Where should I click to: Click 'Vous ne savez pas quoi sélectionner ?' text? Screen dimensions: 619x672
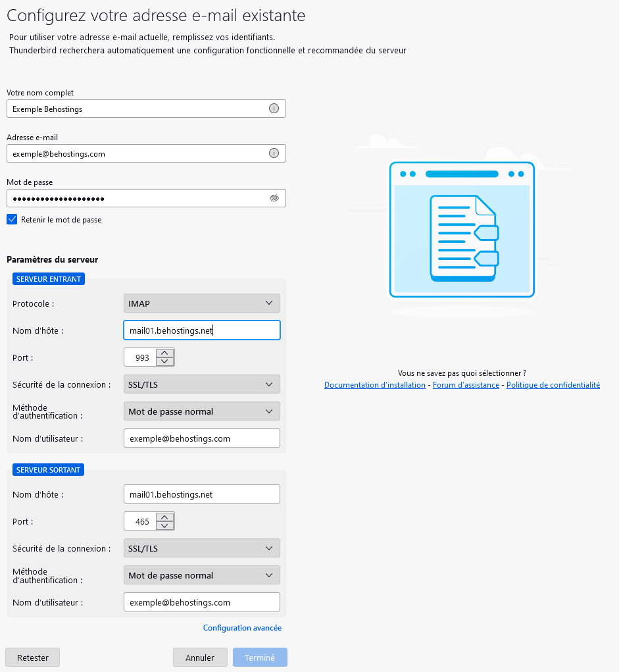click(x=462, y=373)
